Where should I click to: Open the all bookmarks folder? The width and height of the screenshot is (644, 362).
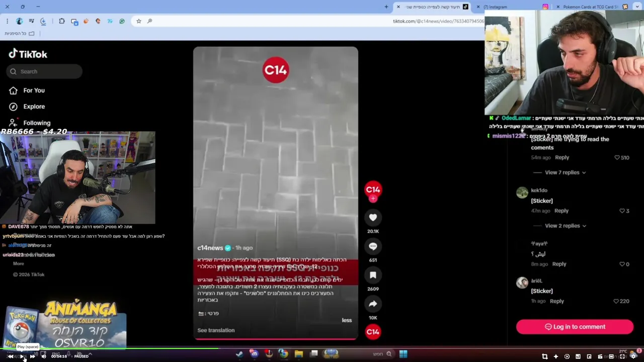tap(19, 34)
